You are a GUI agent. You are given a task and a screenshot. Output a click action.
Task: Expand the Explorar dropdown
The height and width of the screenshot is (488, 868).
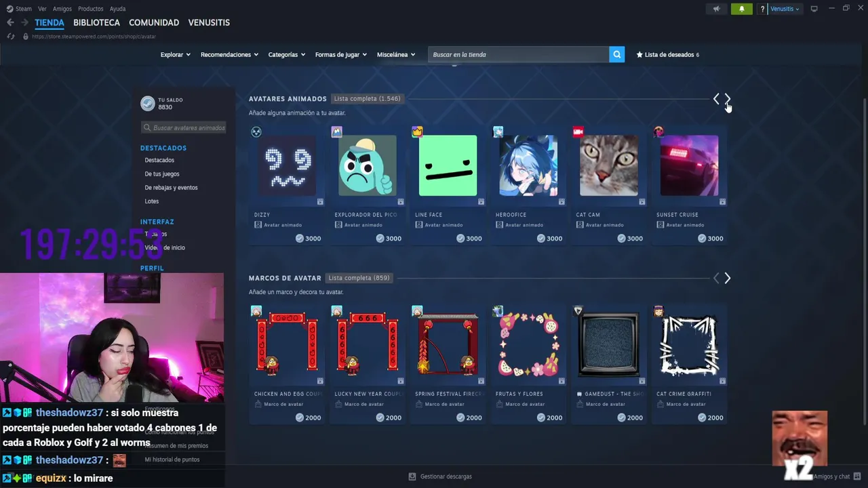175,54
